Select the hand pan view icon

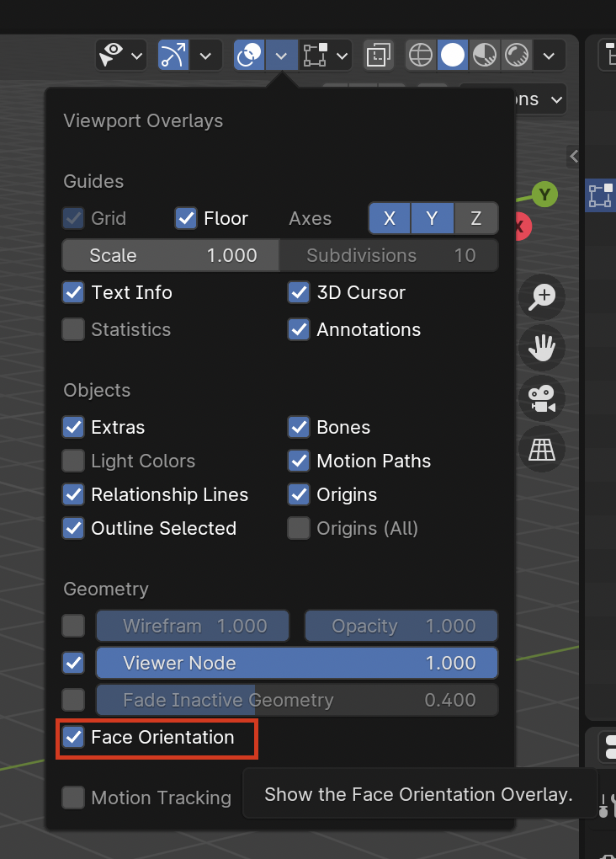tap(542, 348)
